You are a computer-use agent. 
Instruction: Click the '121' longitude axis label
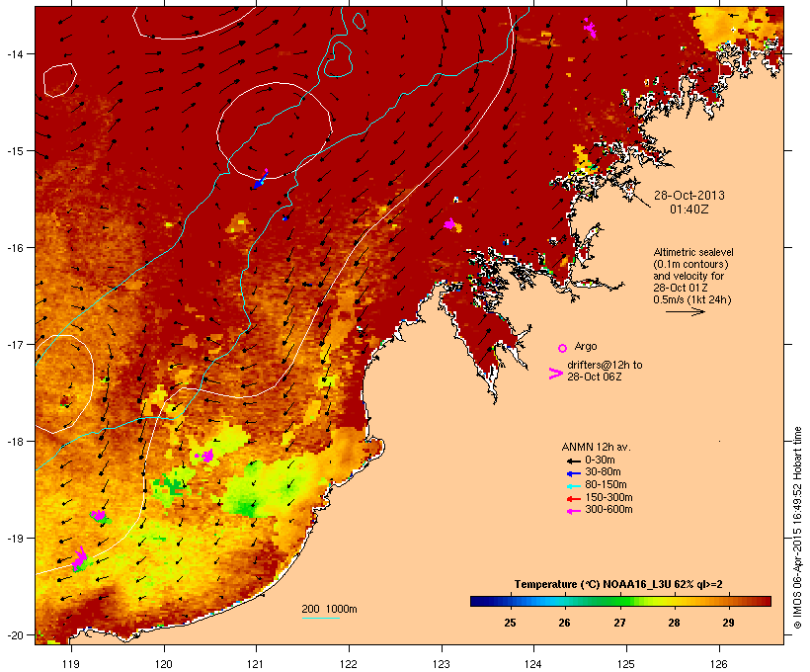point(256,664)
